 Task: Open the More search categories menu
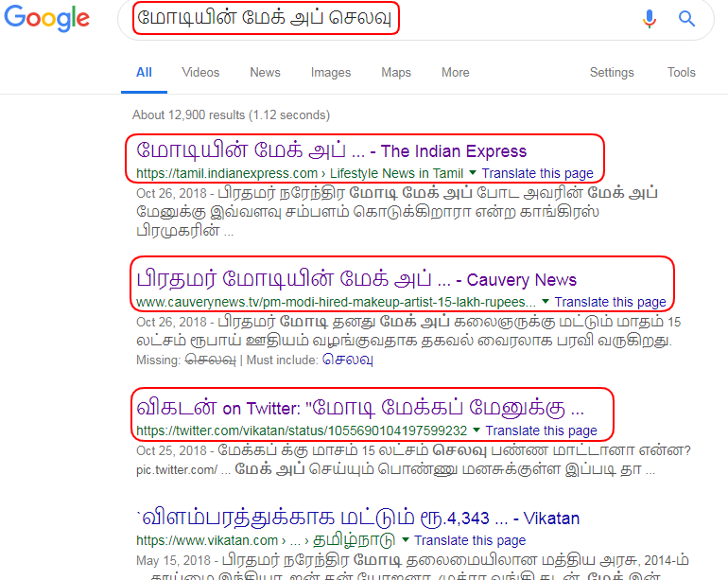[x=456, y=73]
